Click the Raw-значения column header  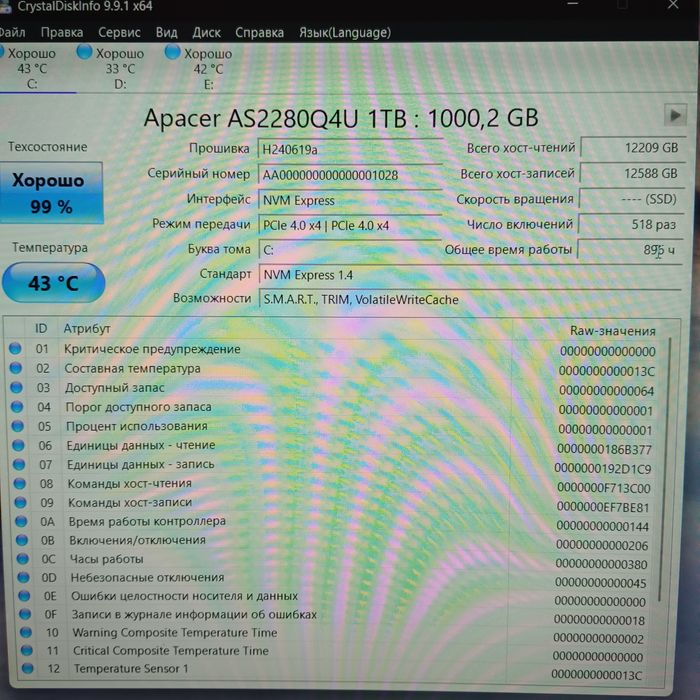pyautogui.click(x=612, y=331)
